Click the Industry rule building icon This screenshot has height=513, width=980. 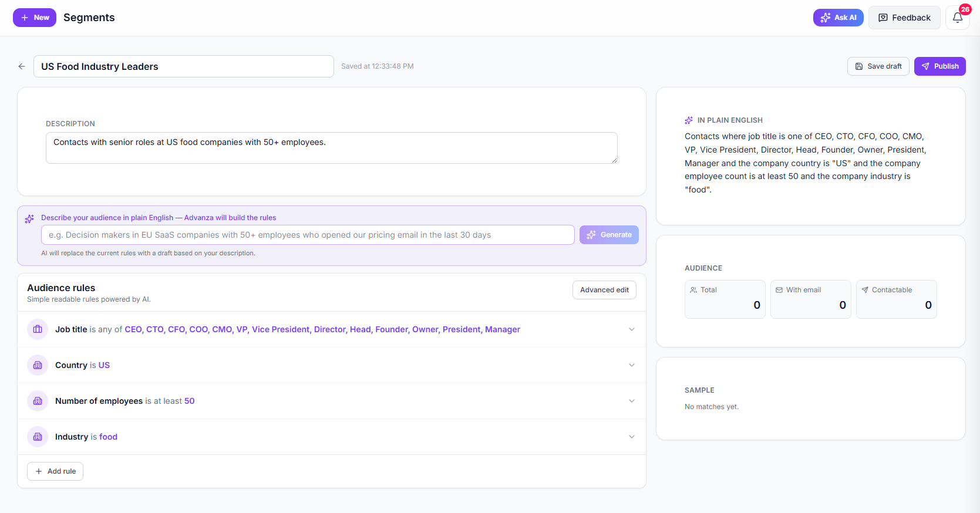click(38, 437)
